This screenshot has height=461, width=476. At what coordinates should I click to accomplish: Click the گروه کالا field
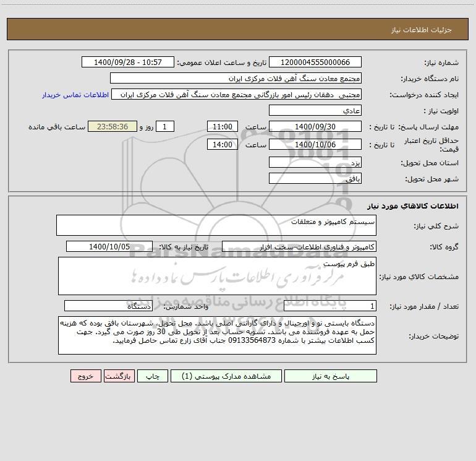(299, 246)
